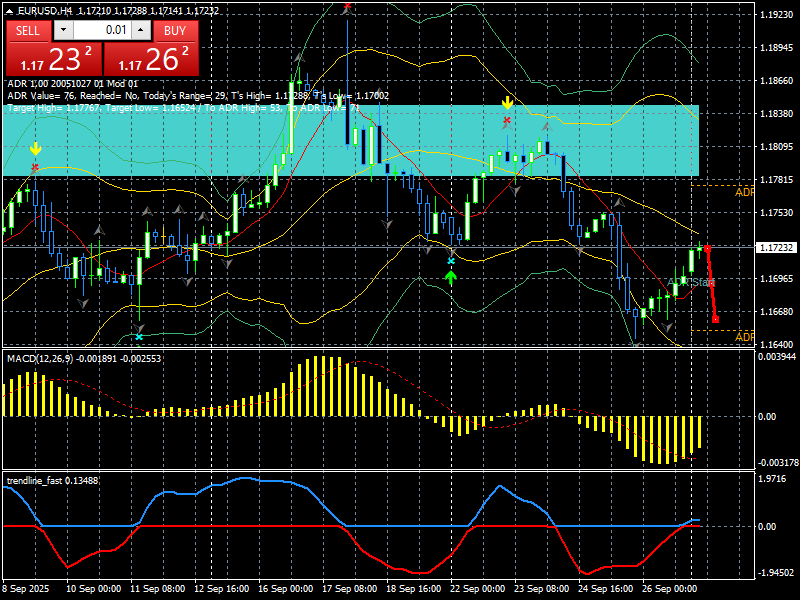Select the red cross at the 17 Sep peak

click(347, 7)
